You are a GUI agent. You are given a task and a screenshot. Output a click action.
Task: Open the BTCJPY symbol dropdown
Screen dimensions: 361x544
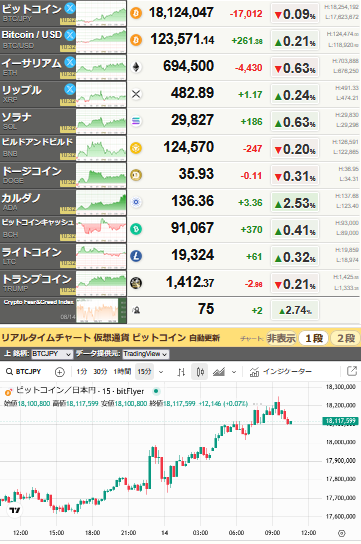point(52,354)
